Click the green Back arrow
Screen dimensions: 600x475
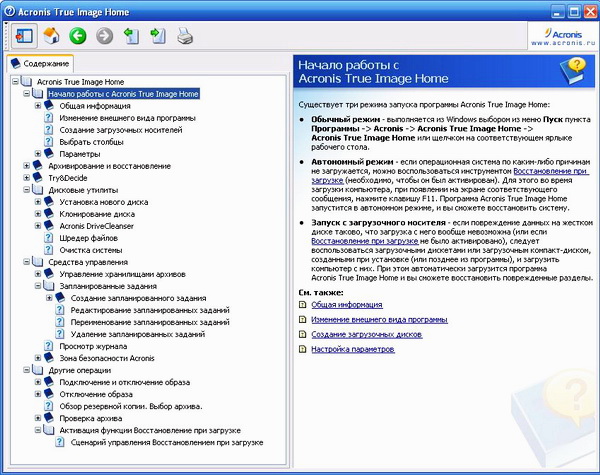tap(78, 36)
